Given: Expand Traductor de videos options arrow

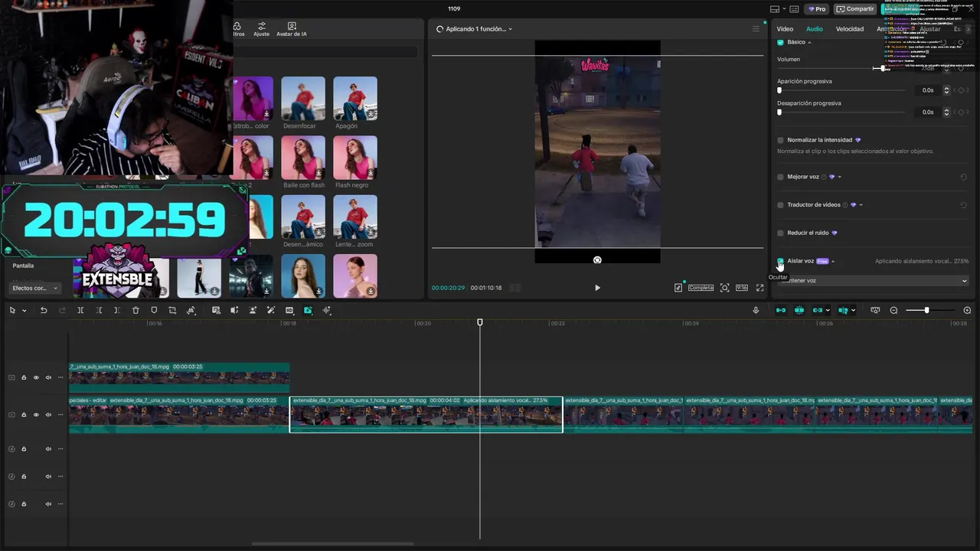Looking at the screenshot, I should (861, 205).
